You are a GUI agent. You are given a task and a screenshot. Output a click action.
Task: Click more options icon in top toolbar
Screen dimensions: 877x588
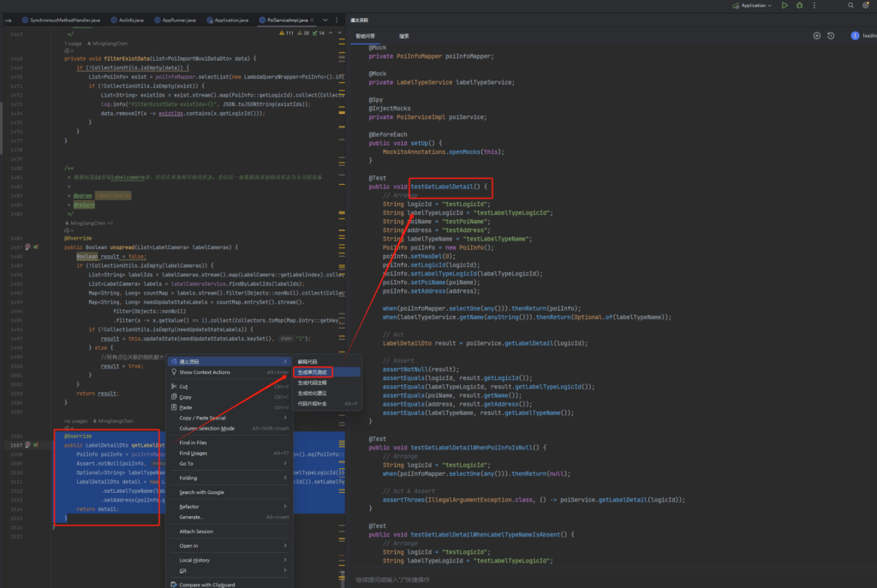click(x=814, y=5)
